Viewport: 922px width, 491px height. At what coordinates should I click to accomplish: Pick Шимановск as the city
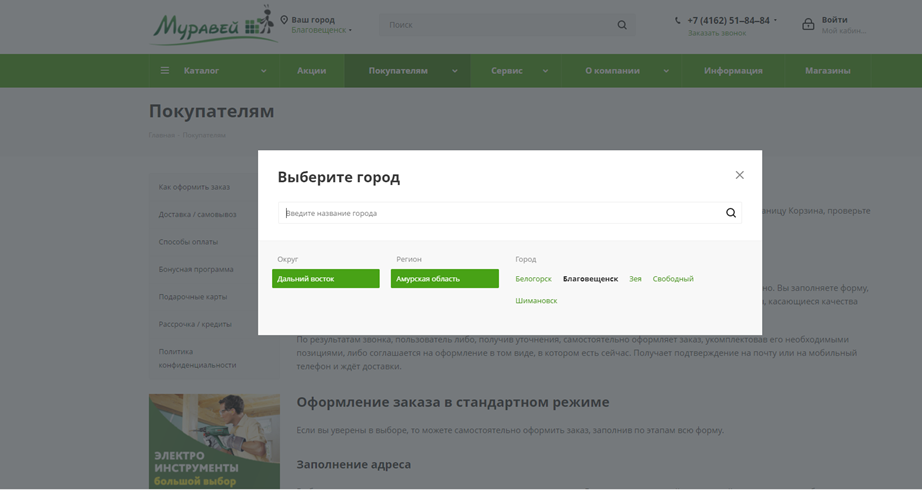coord(536,301)
